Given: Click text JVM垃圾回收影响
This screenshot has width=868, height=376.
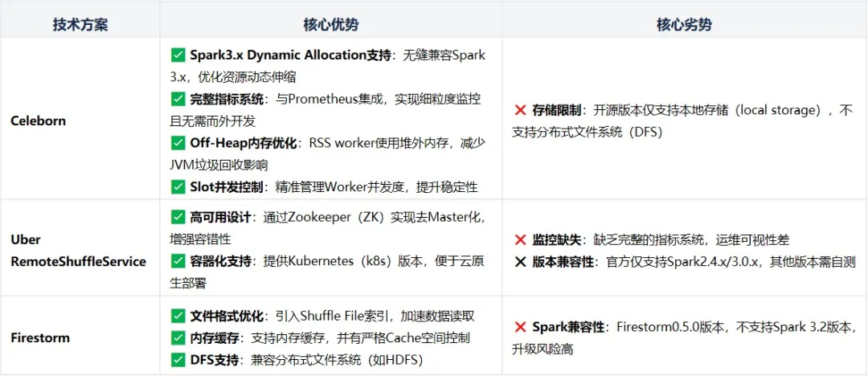Looking at the screenshot, I should [x=219, y=165].
